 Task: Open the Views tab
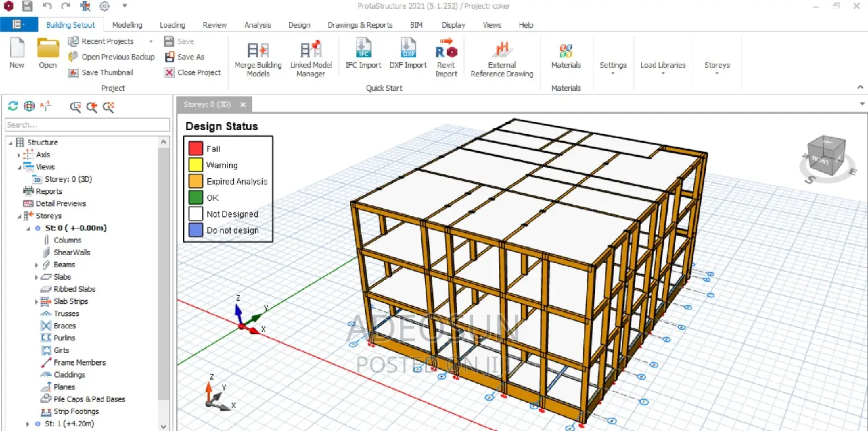pos(492,25)
